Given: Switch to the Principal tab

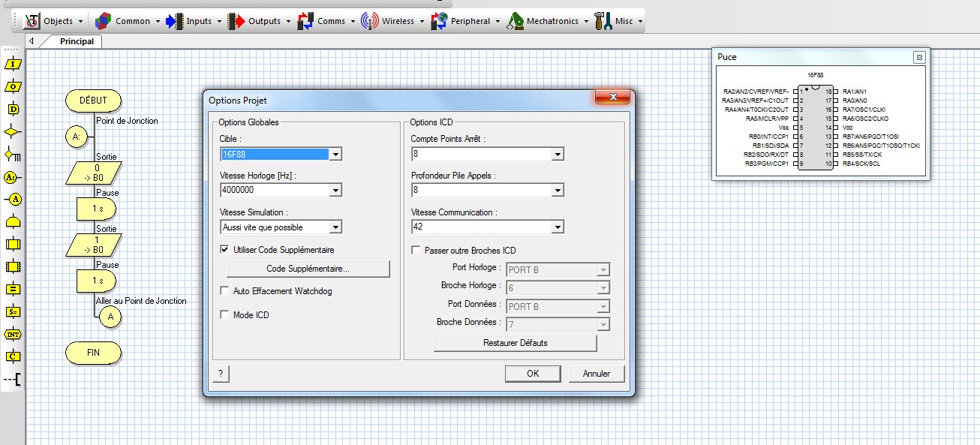Looking at the screenshot, I should [77, 41].
